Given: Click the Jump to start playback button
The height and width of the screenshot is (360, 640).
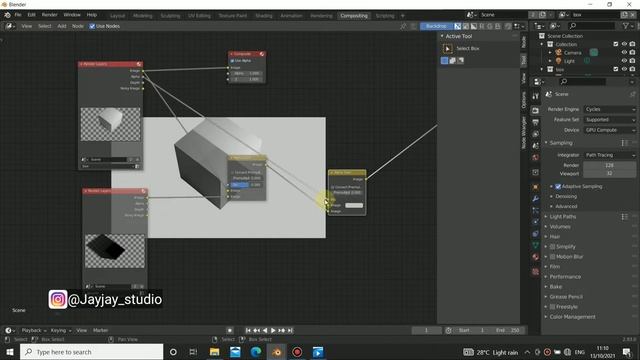Looking at the screenshot, I should pyautogui.click(x=248, y=331).
